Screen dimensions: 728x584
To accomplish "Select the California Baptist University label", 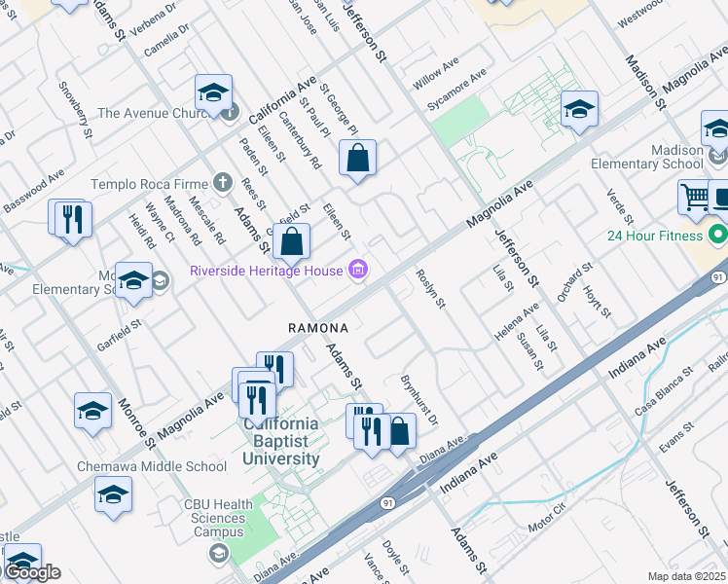I will tap(281, 441).
